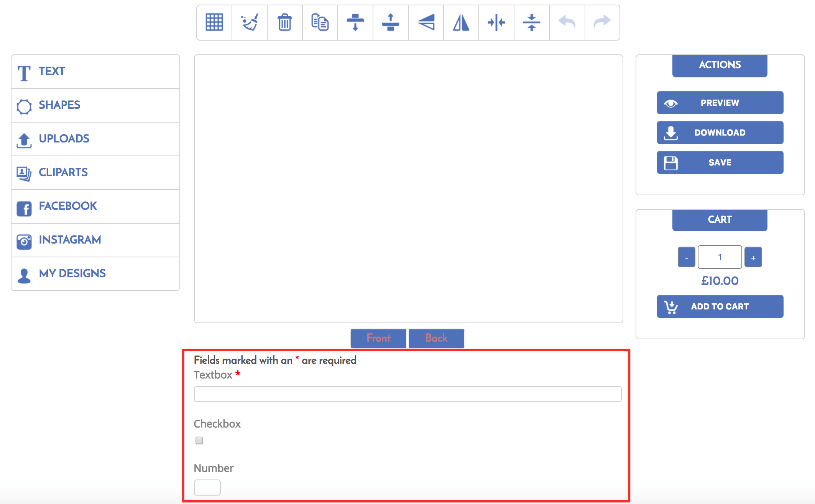
Task: Click the cart quantity input field
Action: (720, 257)
